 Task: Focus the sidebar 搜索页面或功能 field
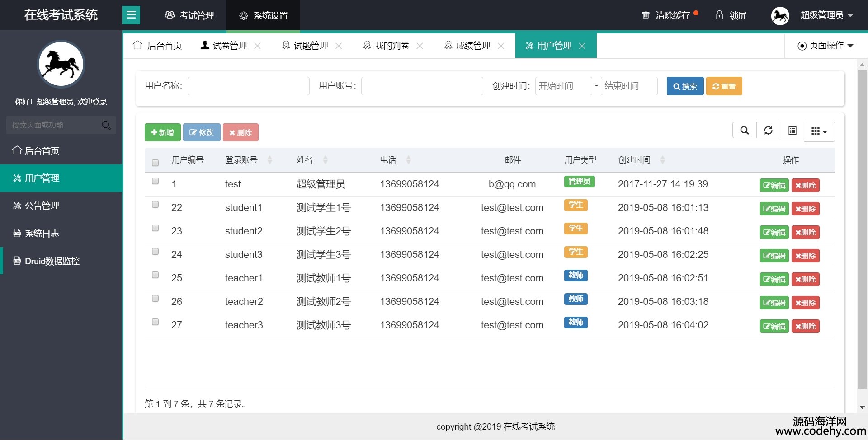coord(61,125)
